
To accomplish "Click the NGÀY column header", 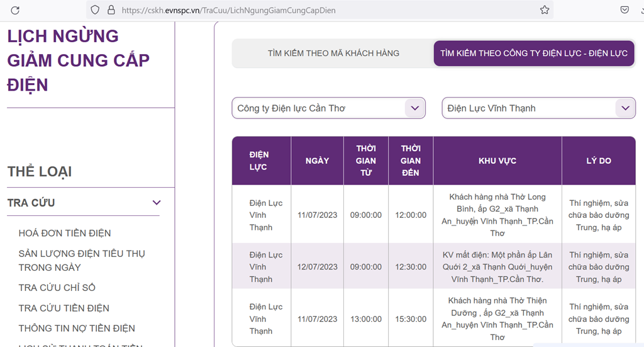I will pos(317,161).
